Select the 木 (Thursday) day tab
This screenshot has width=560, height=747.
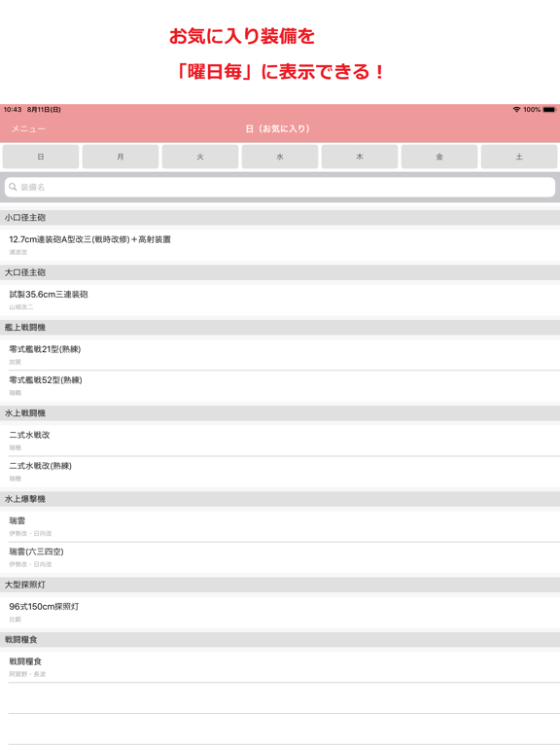[360, 157]
